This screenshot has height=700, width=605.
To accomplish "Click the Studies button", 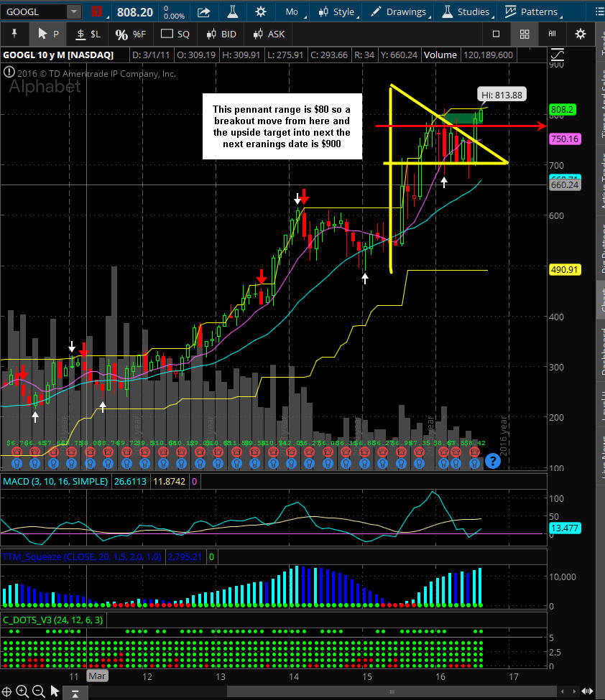I will (466, 11).
